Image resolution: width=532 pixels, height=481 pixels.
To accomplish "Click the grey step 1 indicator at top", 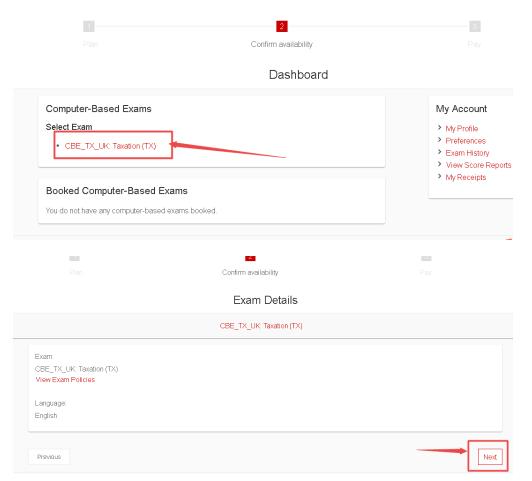I will [89, 26].
